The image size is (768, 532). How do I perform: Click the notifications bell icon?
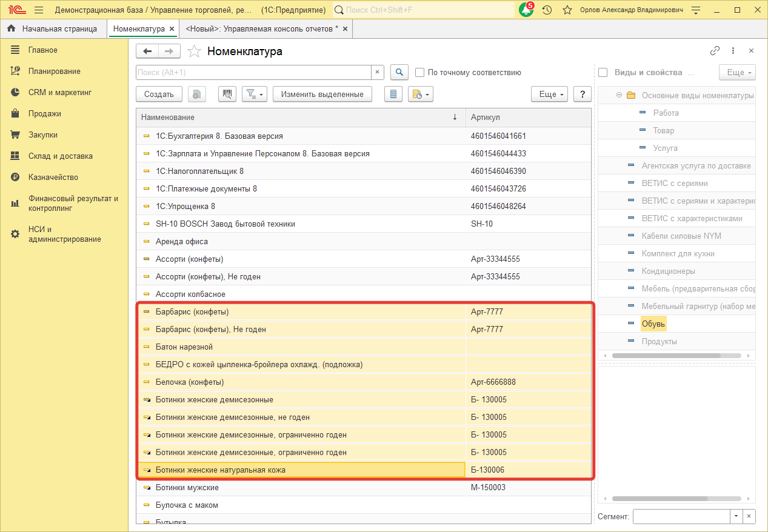point(526,10)
